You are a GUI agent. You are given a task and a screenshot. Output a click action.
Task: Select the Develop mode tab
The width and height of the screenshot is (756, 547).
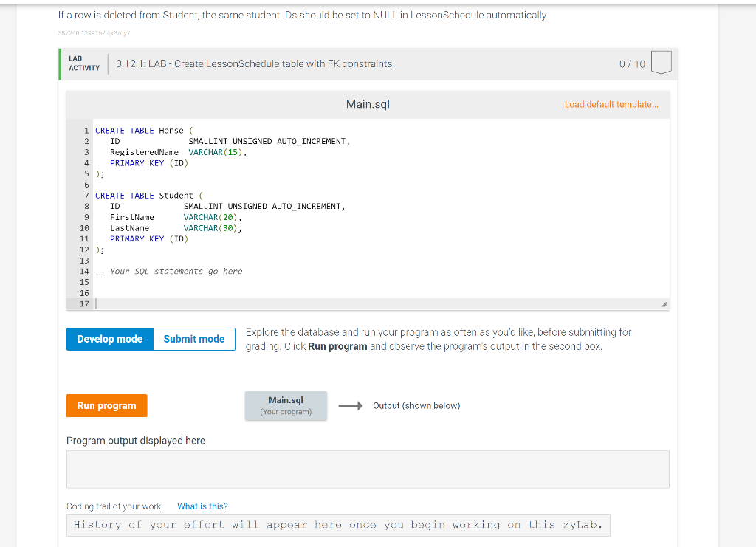[109, 339]
